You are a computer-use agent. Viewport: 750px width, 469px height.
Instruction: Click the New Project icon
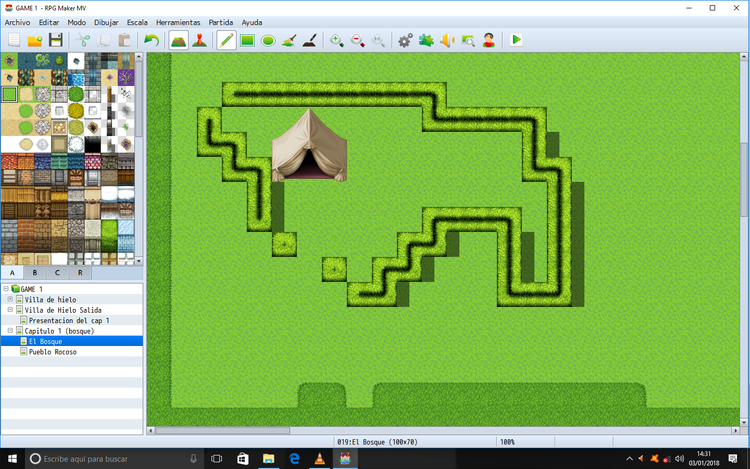point(14,40)
